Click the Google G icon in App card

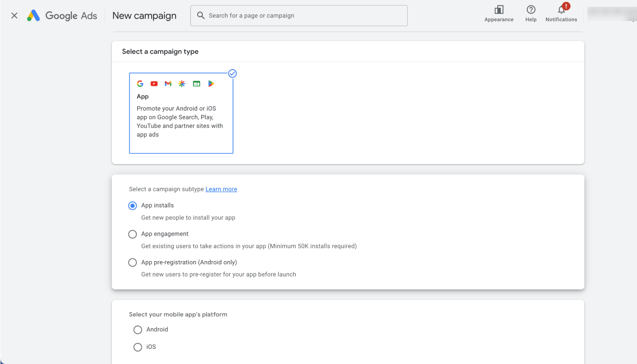coord(140,84)
